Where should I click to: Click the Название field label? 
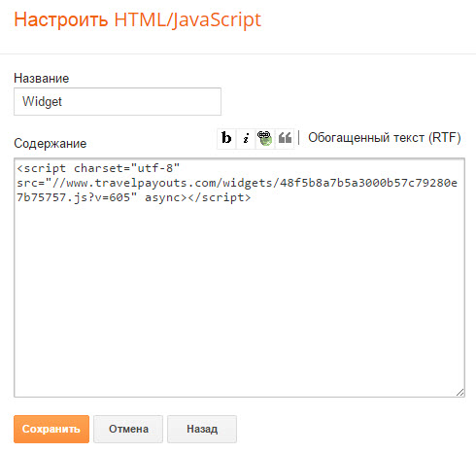pos(42,78)
